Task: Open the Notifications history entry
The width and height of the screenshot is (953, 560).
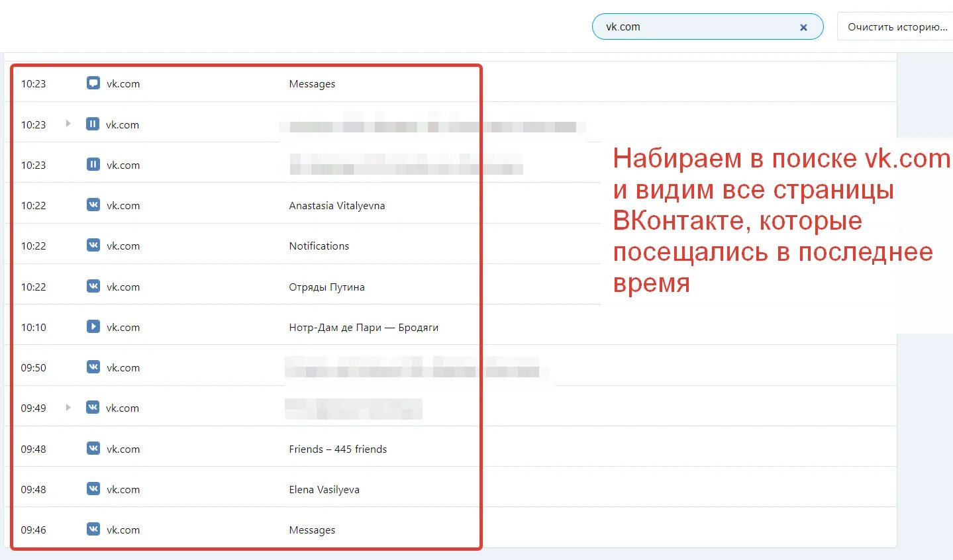Action: (319, 246)
